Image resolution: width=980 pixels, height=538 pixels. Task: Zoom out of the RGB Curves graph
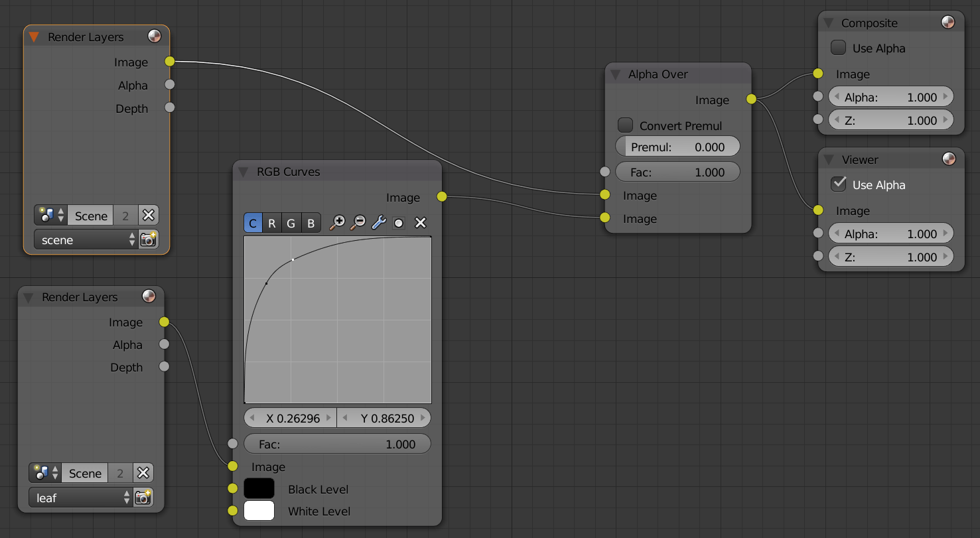pyautogui.click(x=357, y=222)
